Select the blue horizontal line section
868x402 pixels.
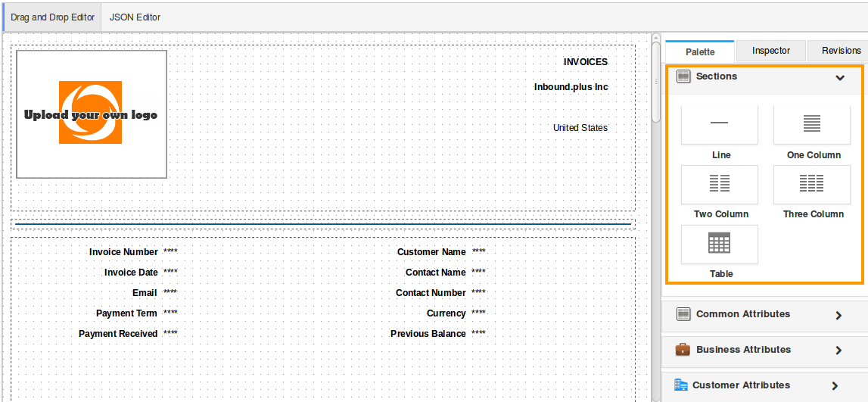pyautogui.click(x=322, y=224)
